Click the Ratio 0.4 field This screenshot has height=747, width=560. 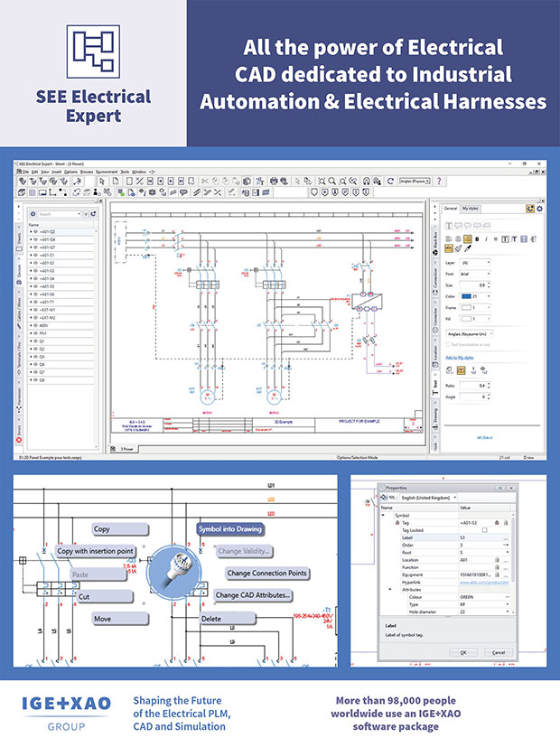[475, 386]
